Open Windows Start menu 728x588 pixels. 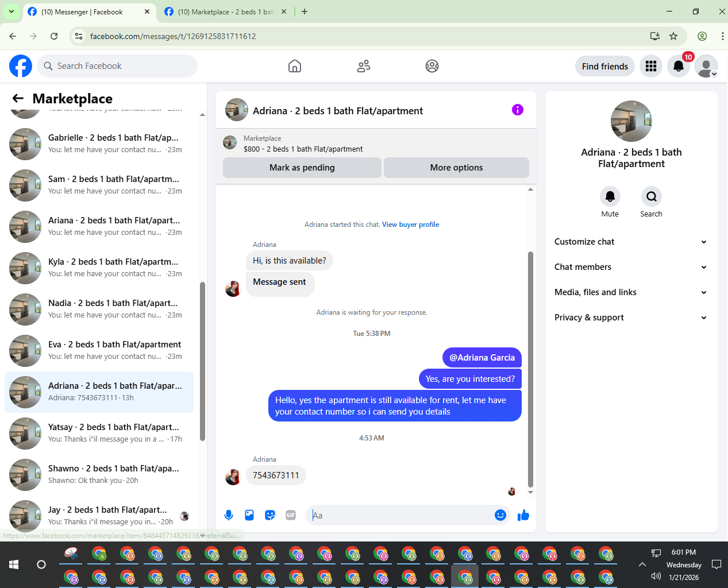coord(14,564)
